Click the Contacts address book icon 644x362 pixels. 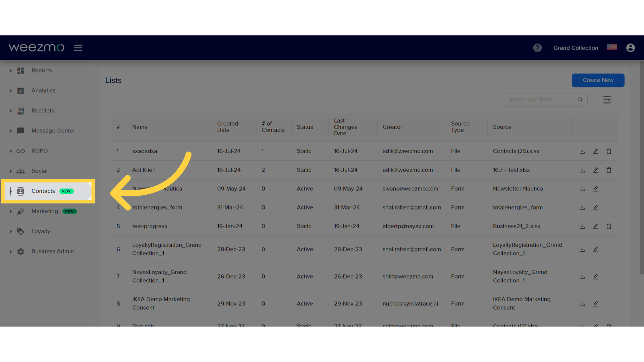coord(20,191)
